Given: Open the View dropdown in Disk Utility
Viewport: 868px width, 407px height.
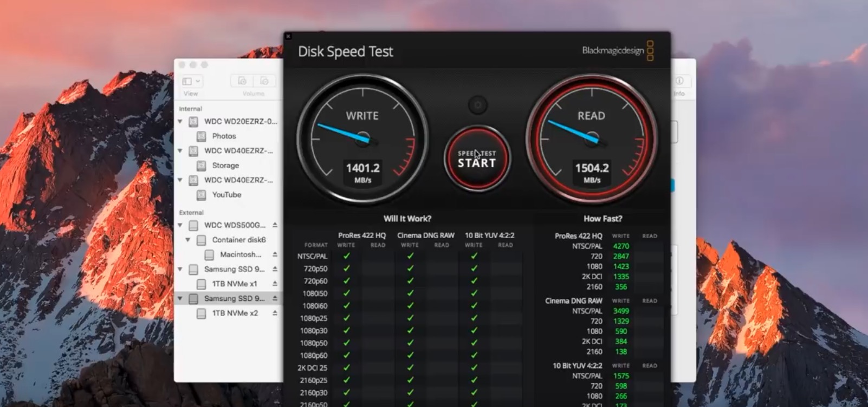Looking at the screenshot, I should pos(192,81).
